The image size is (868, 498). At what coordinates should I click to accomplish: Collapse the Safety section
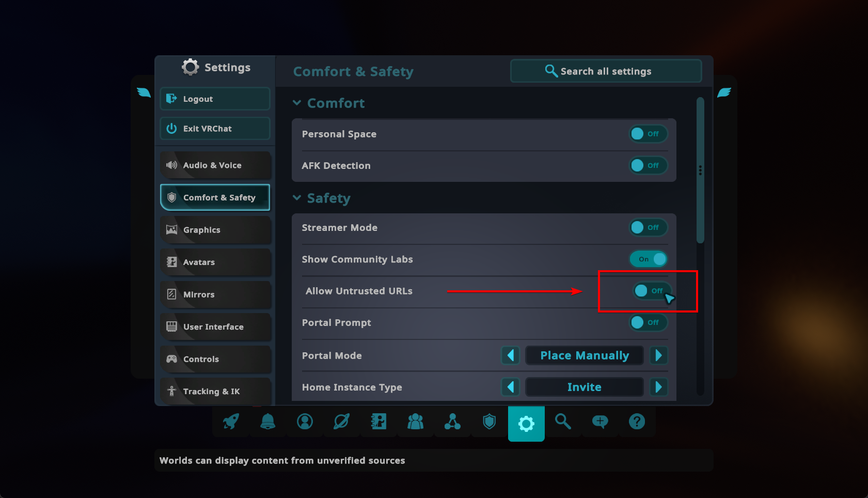(297, 198)
